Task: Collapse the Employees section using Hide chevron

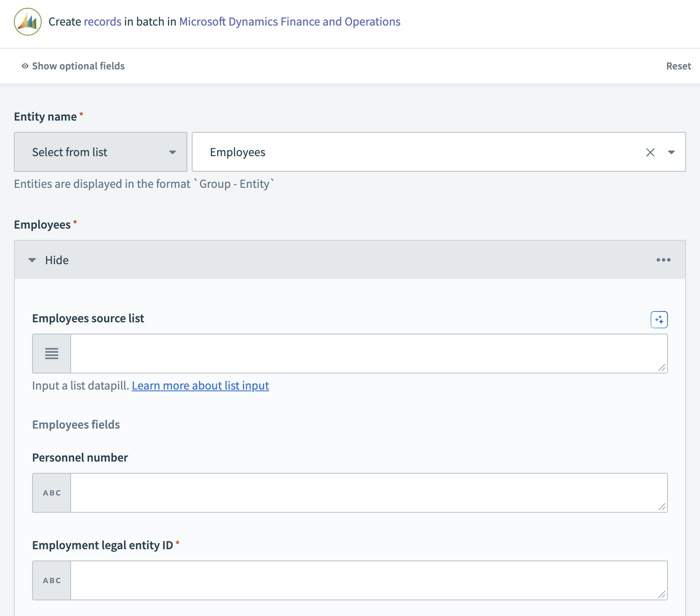Action: pyautogui.click(x=32, y=260)
